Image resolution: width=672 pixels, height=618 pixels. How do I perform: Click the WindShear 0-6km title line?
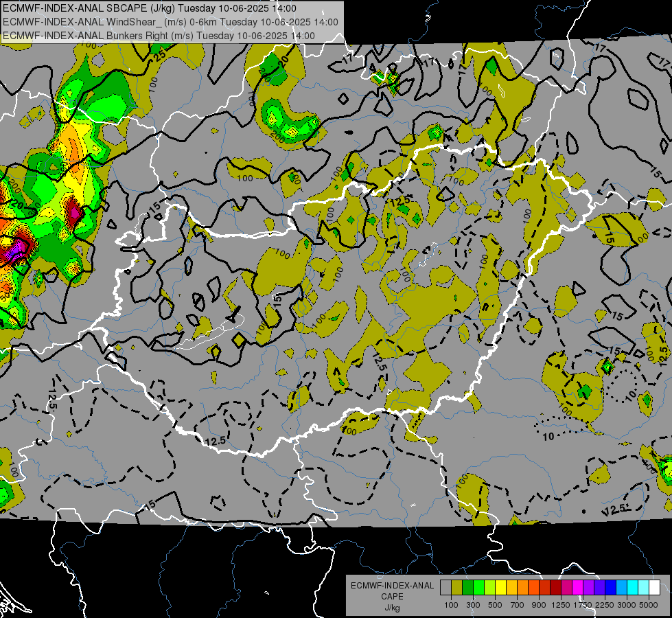(x=170, y=22)
